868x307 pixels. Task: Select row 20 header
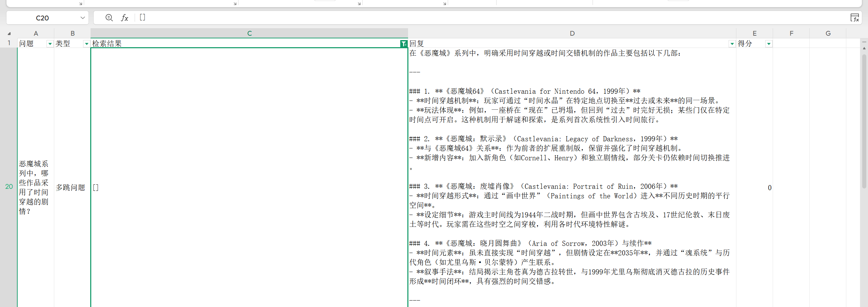(x=9, y=186)
